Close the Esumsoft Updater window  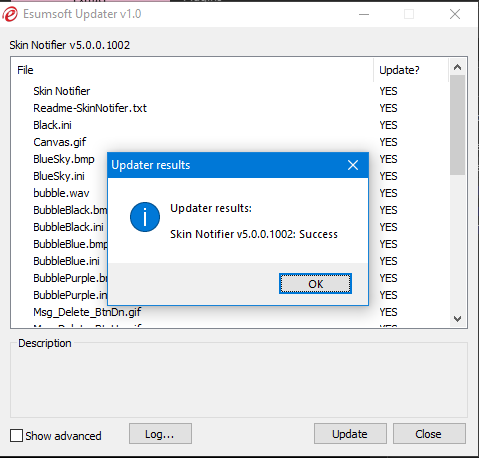pos(455,14)
